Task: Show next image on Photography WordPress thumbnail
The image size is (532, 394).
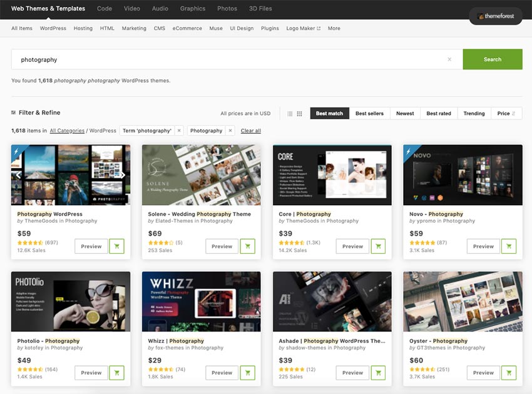Action: point(123,175)
